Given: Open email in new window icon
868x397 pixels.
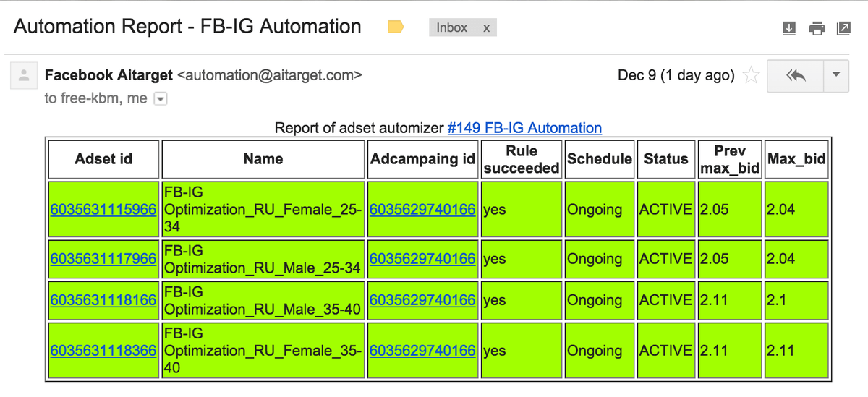Looking at the screenshot, I should [843, 28].
